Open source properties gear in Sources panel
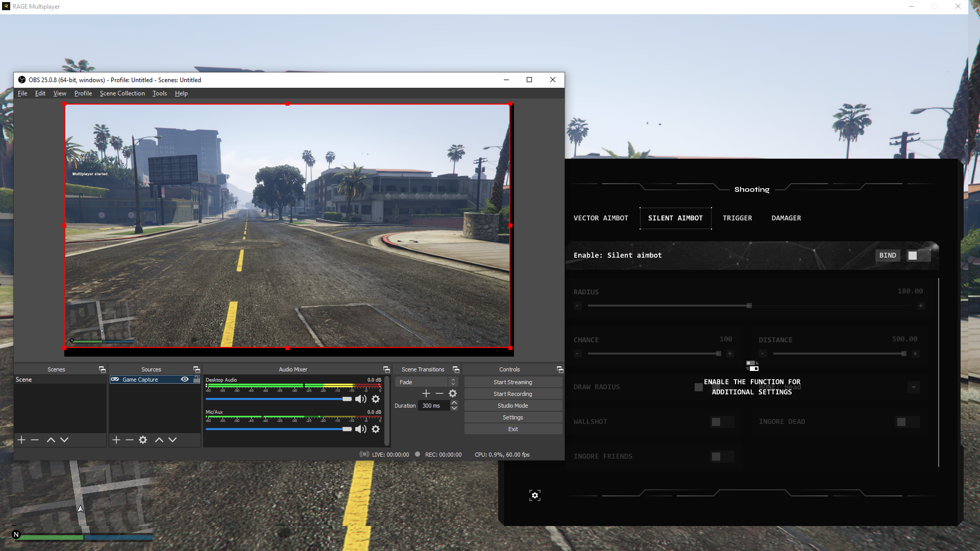The image size is (980, 551). [x=143, y=440]
